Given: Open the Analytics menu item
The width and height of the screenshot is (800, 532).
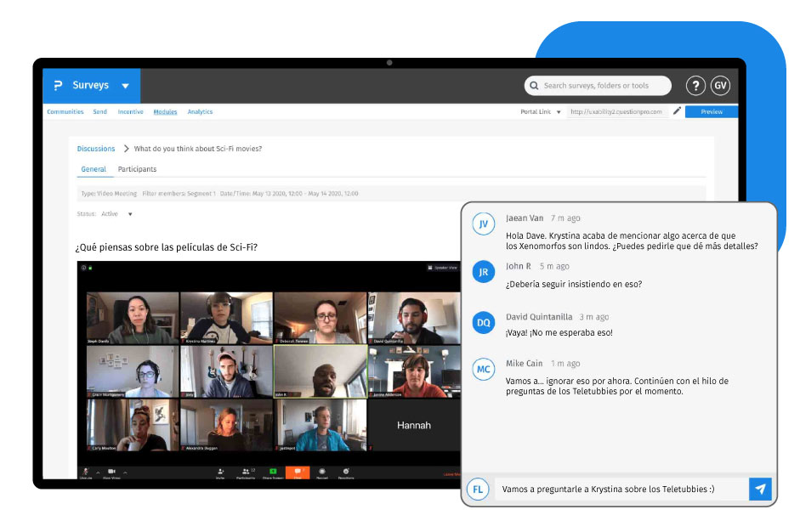Looking at the screenshot, I should click(x=200, y=111).
